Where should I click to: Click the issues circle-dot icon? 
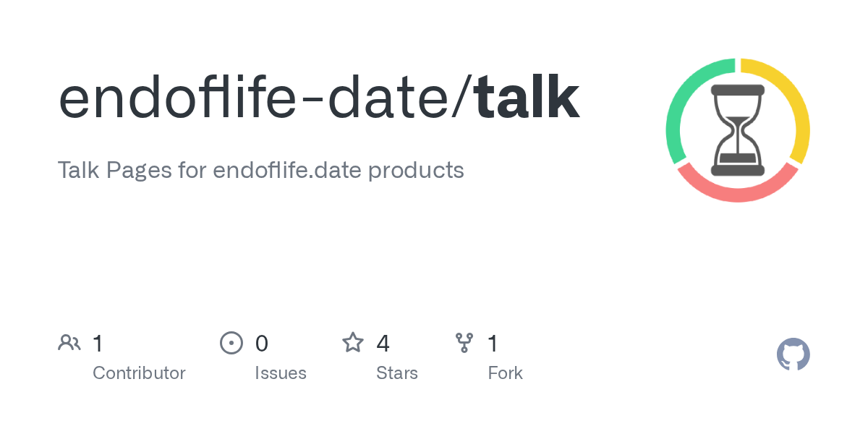pos(231,343)
